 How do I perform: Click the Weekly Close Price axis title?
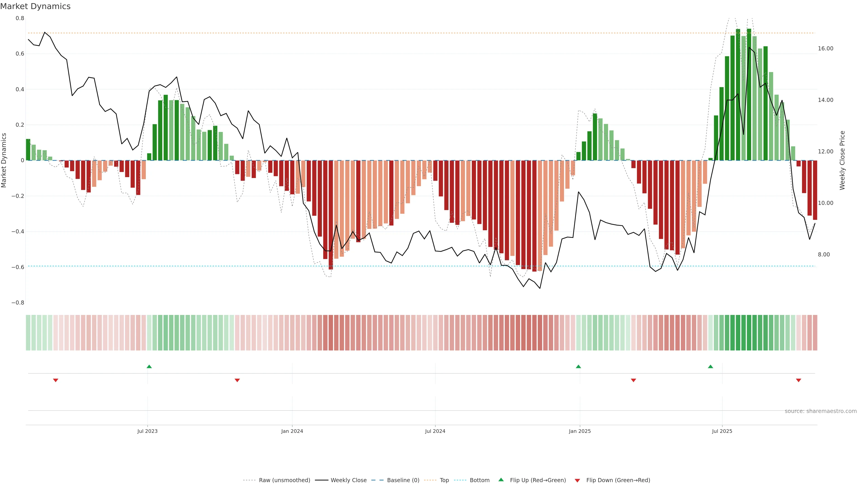(x=842, y=160)
